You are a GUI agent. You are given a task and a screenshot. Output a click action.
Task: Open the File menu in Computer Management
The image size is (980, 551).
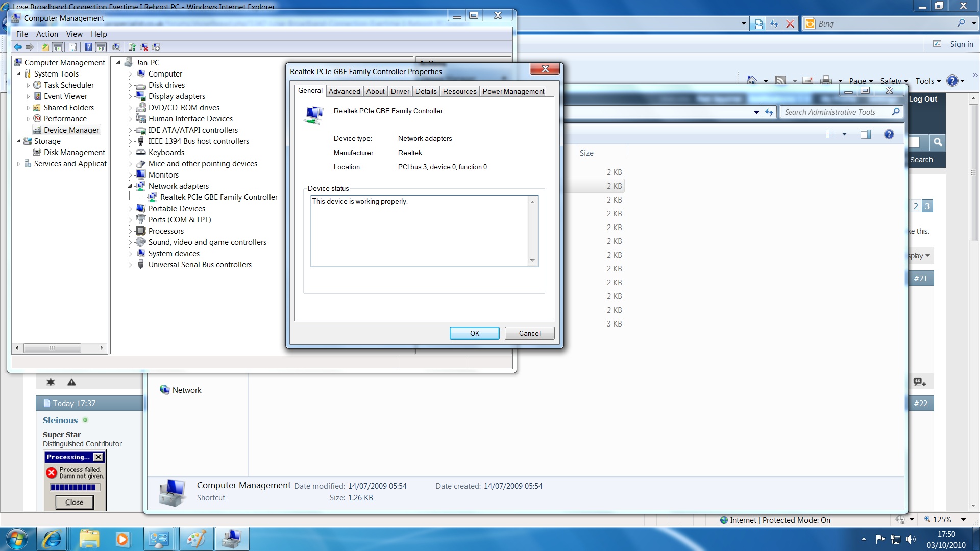(22, 34)
